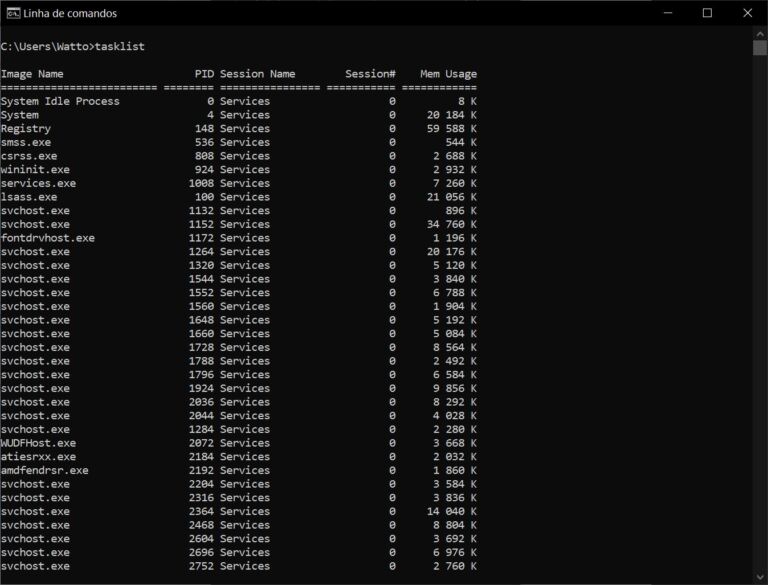Viewport: 768px width, 585px height.
Task: Click the 'Registry' process name
Action: [x=26, y=129]
